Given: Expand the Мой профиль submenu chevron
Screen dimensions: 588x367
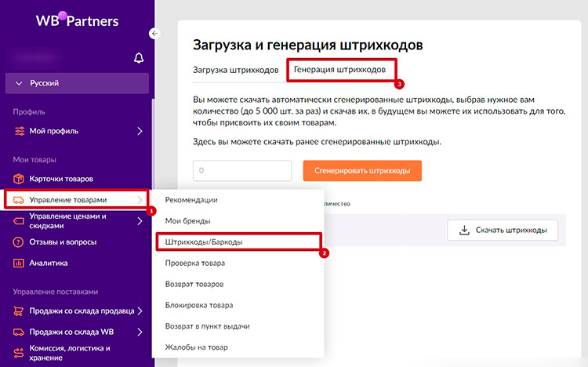Looking at the screenshot, I should click(140, 131).
